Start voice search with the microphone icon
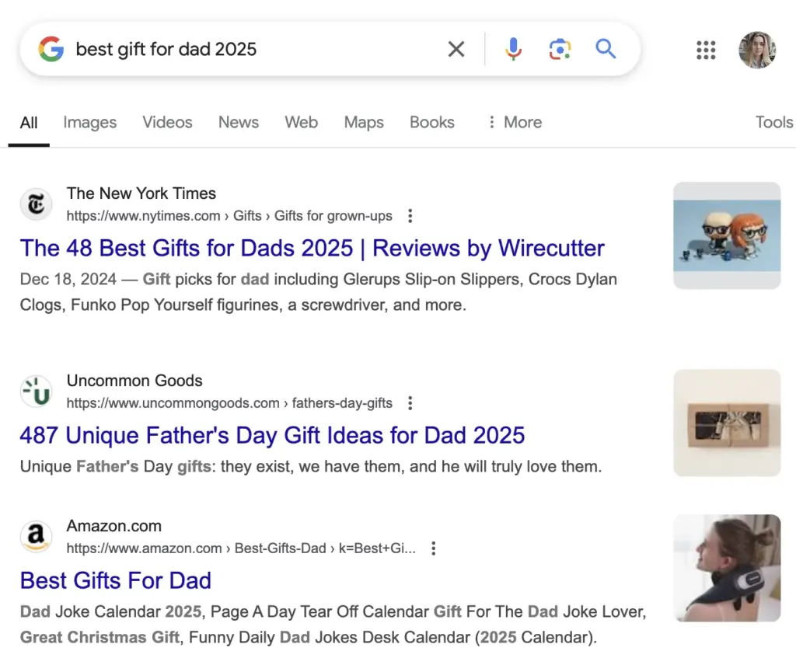This screenshot has width=796, height=672. [x=513, y=48]
